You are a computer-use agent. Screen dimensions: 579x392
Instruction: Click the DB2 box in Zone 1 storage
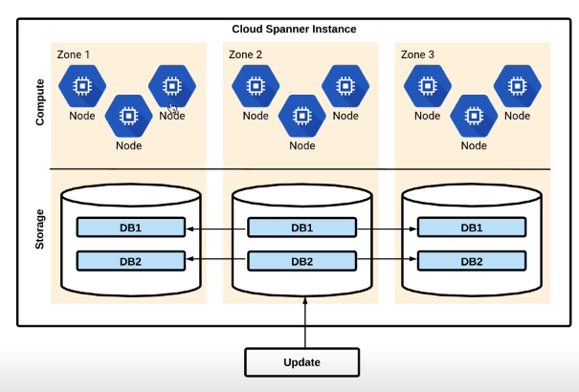131,261
